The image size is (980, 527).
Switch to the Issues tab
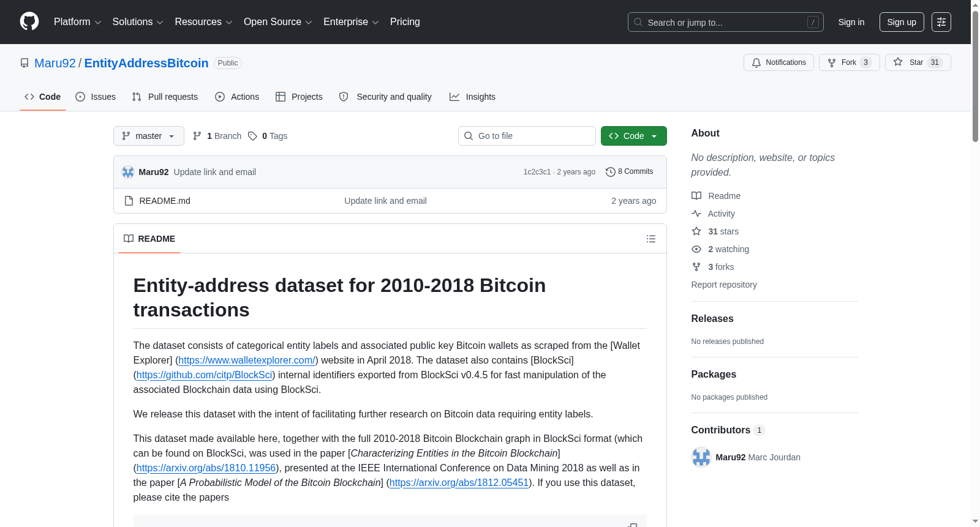[96, 97]
